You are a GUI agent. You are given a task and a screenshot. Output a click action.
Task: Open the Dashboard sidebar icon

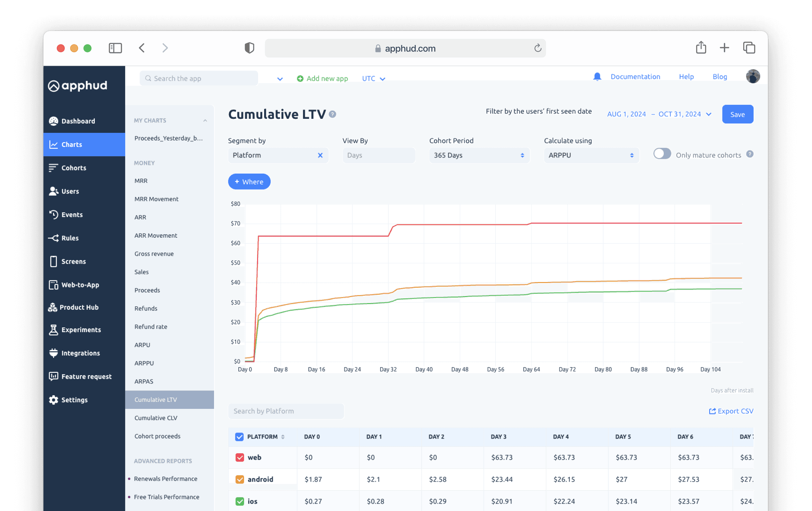tap(53, 121)
